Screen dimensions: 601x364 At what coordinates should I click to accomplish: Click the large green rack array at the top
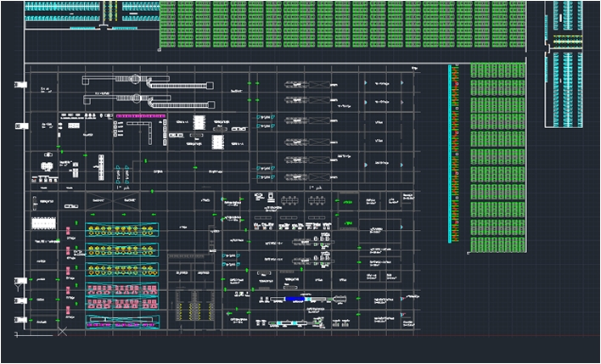340,24
